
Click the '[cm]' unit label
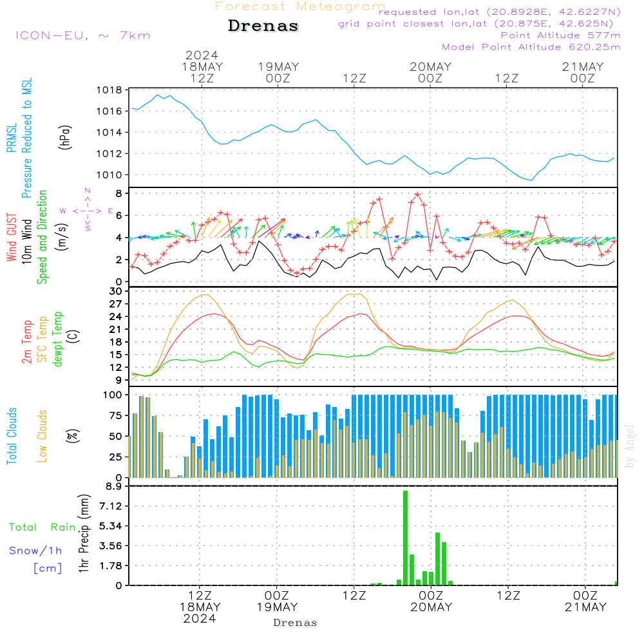point(48,568)
